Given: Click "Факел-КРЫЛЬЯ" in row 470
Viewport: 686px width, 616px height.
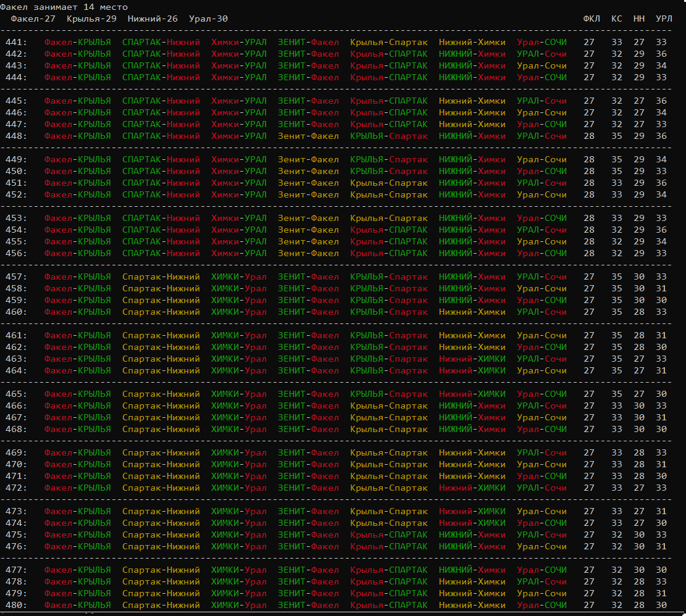Looking at the screenshot, I should click(x=77, y=465).
